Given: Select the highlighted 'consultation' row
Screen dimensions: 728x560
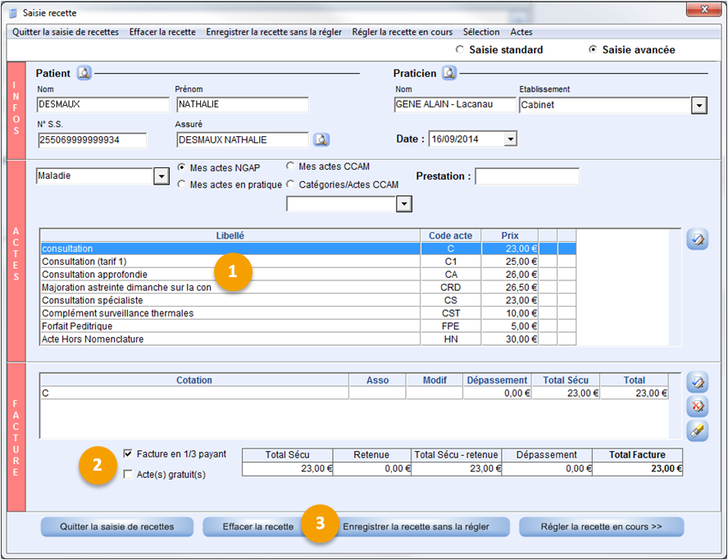Looking at the screenshot, I should [308, 248].
